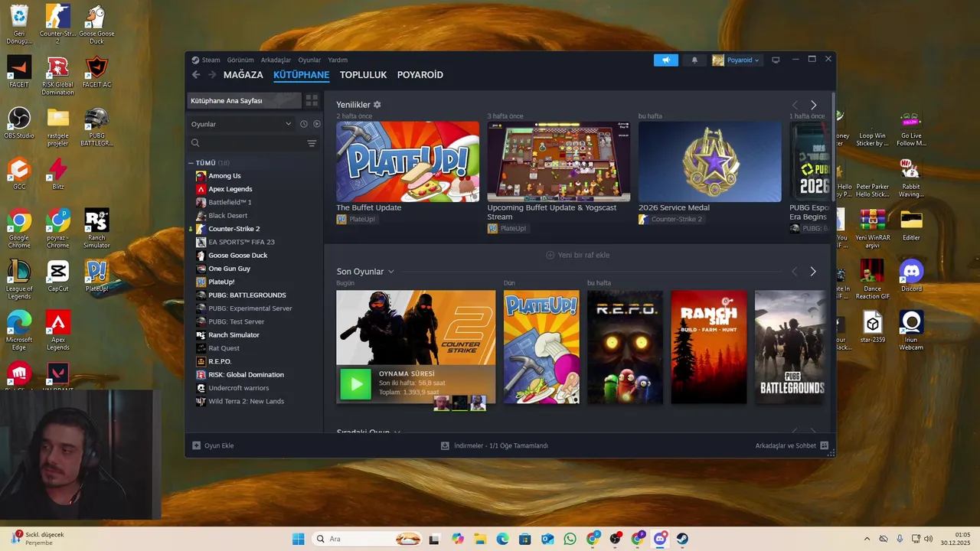The image size is (980, 551).
Task: Click Oyun Ekle plus icon
Action: click(x=197, y=445)
